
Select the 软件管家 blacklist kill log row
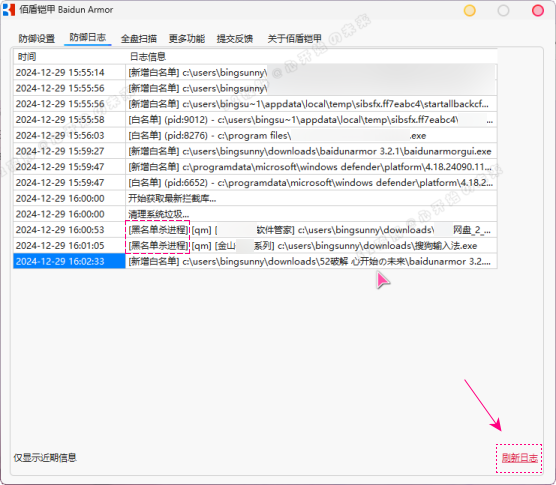[255, 230]
